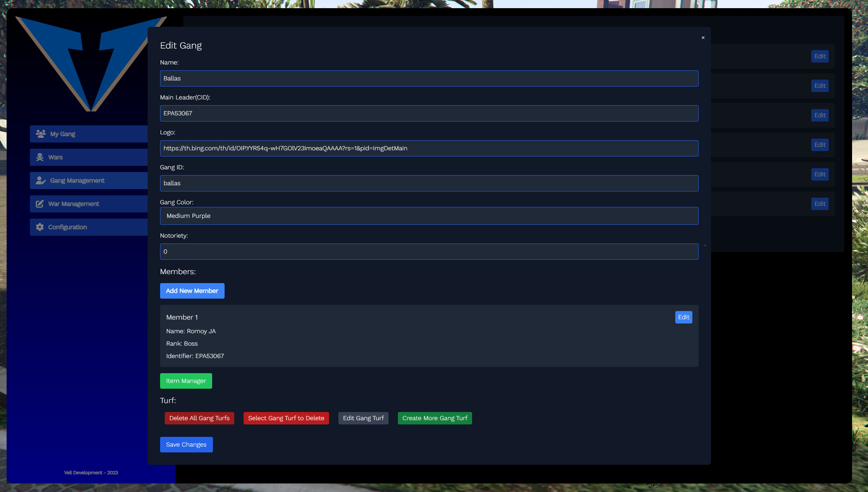Focus the Notoriety input field
868x492 pixels.
(429, 252)
